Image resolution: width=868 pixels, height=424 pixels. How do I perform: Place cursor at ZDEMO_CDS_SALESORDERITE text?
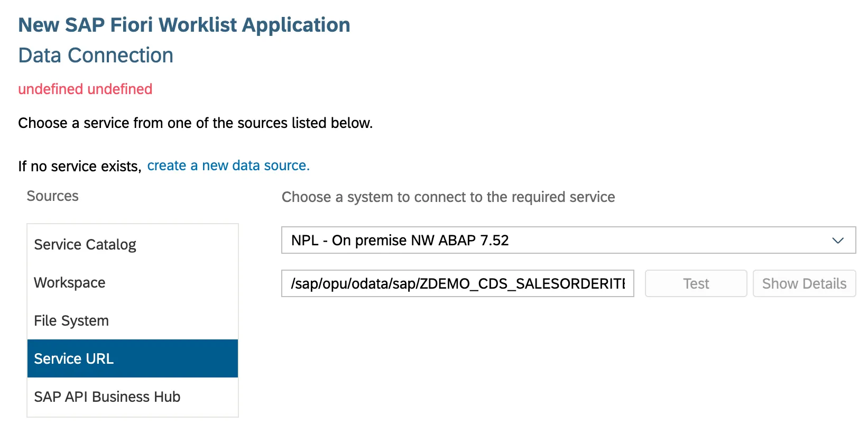pos(522,284)
